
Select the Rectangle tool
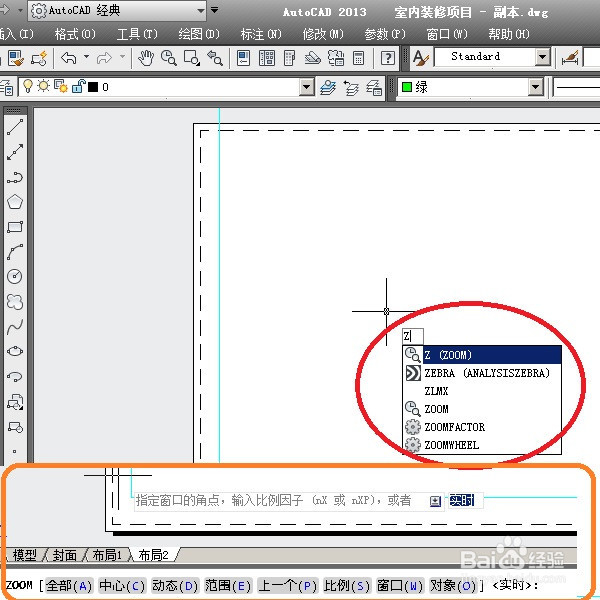click(15, 227)
